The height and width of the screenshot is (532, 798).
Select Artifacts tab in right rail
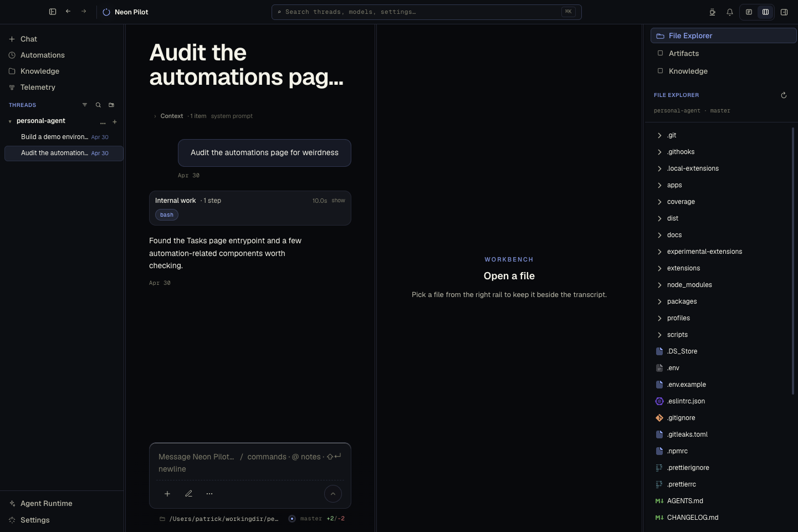tap(723, 53)
